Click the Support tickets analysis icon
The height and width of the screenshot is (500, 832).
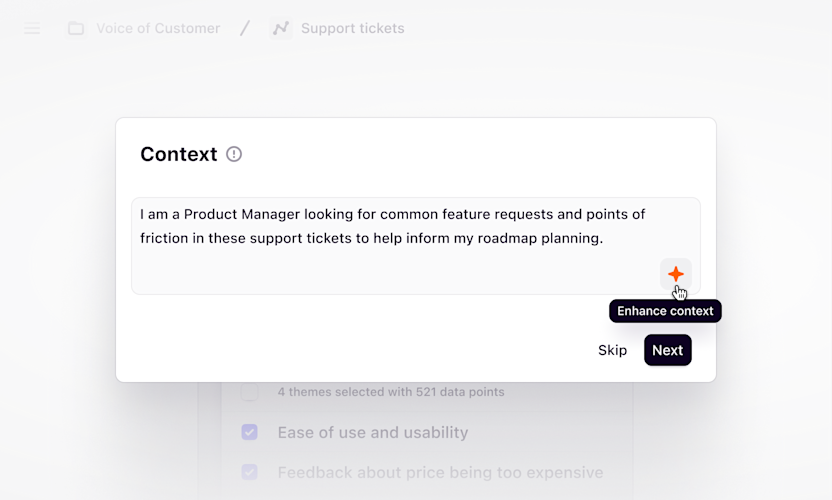pyautogui.click(x=281, y=29)
